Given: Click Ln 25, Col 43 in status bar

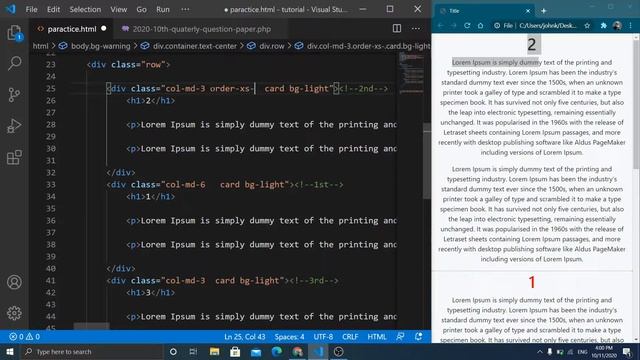Looking at the screenshot, I should point(245,337).
